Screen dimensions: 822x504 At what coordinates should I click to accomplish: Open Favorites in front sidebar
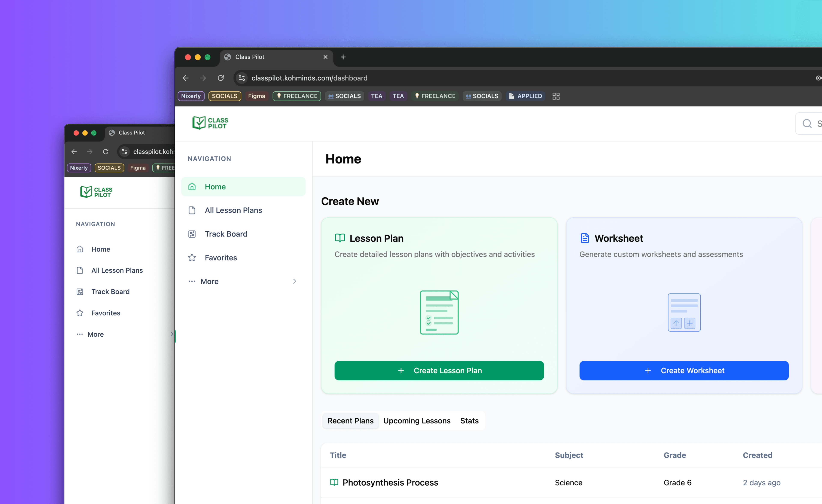click(243, 258)
